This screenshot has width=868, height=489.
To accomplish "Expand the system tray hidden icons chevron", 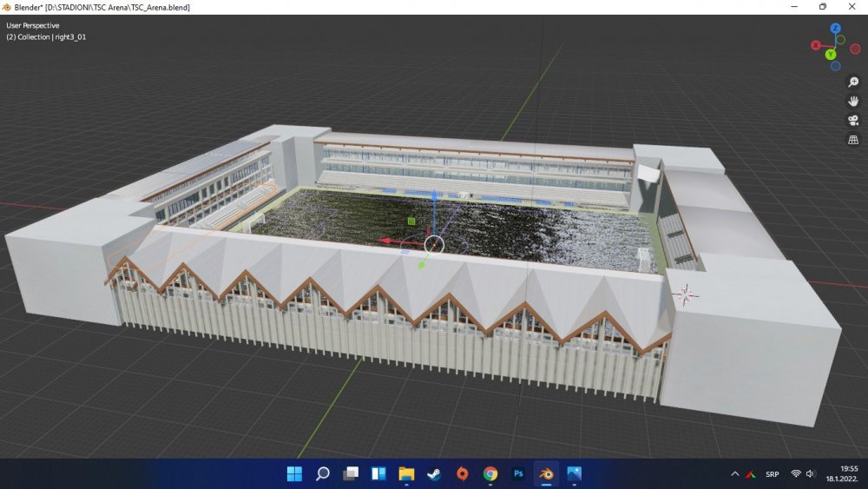I will [x=735, y=474].
